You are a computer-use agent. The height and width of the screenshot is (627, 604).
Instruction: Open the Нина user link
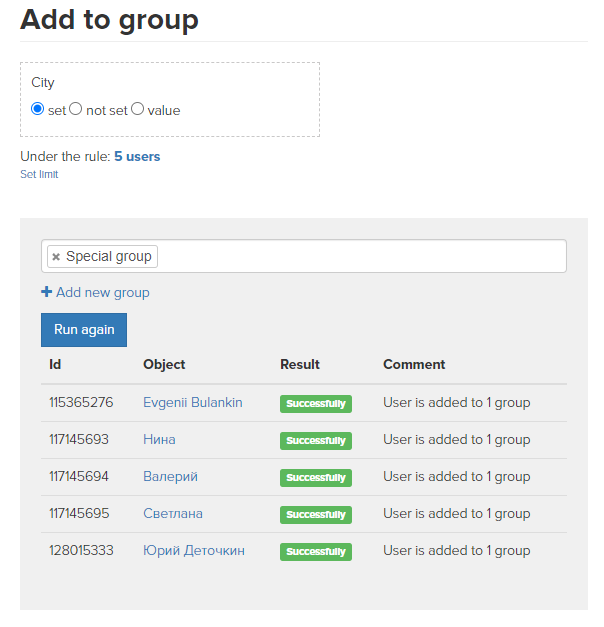(x=159, y=439)
